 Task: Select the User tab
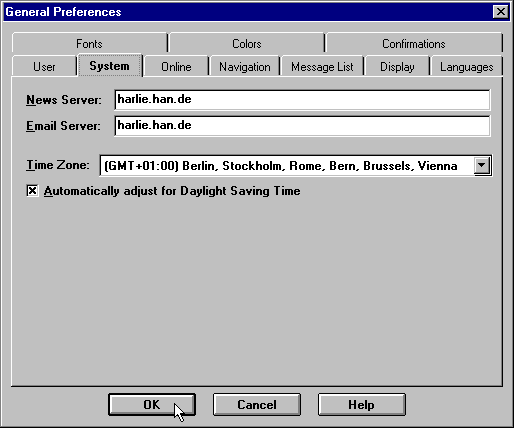coord(44,67)
